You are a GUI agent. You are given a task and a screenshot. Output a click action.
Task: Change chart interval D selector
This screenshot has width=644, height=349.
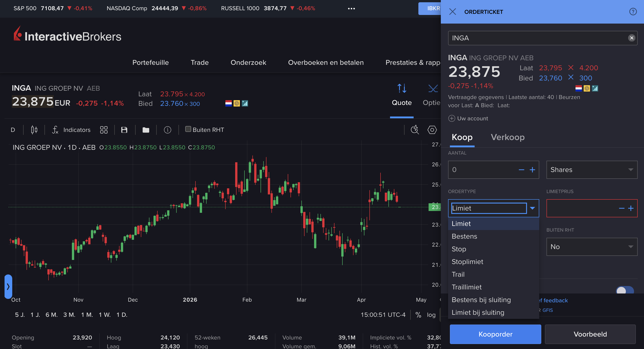click(13, 130)
